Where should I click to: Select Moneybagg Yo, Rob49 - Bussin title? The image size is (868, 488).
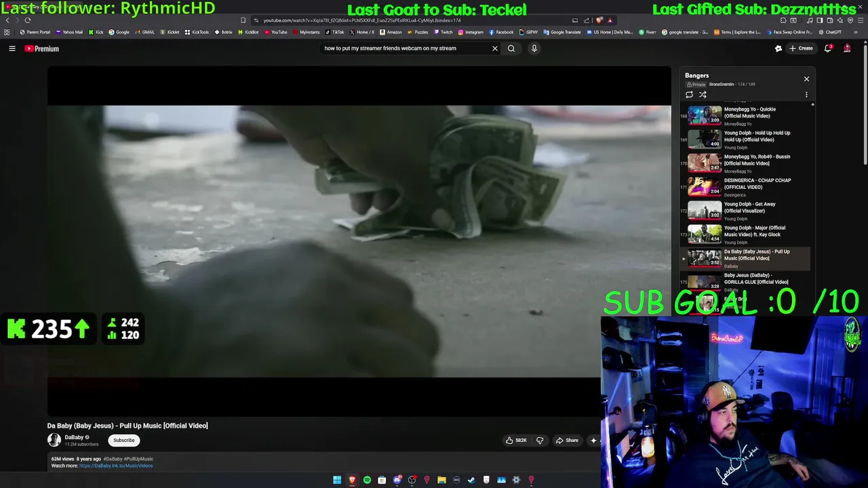757,160
